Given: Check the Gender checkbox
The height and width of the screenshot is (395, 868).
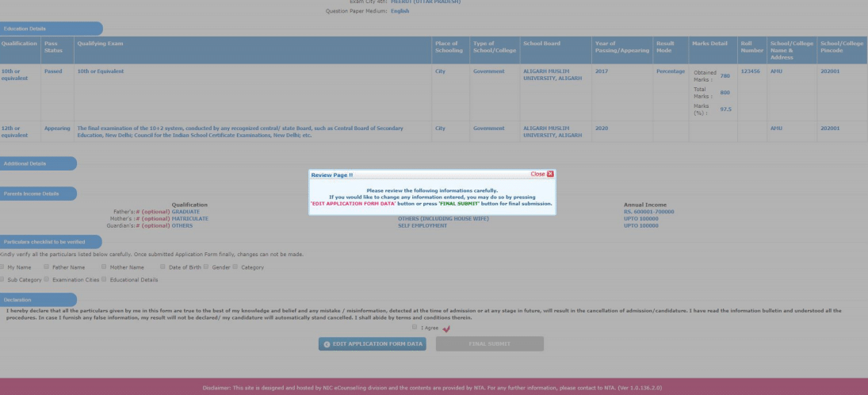Looking at the screenshot, I should (206, 267).
